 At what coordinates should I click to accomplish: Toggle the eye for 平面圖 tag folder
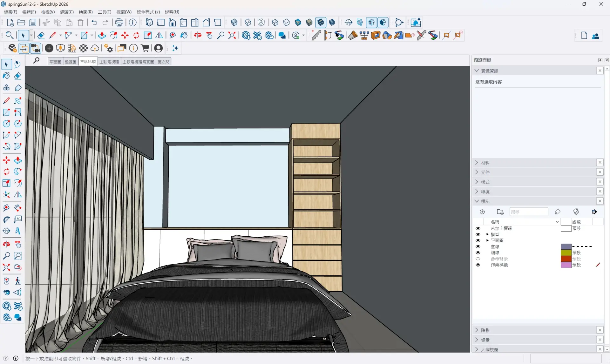tap(478, 240)
